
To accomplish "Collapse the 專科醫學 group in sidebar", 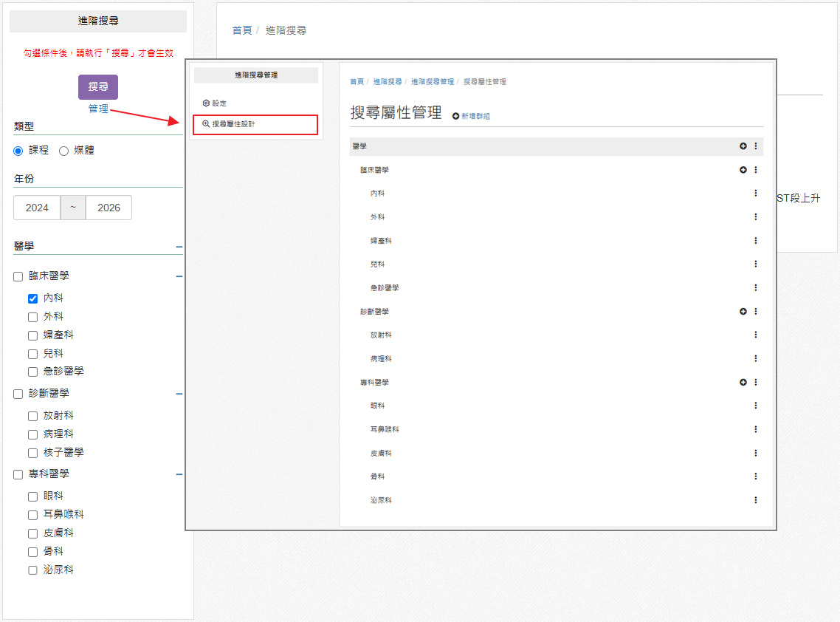I will [179, 474].
